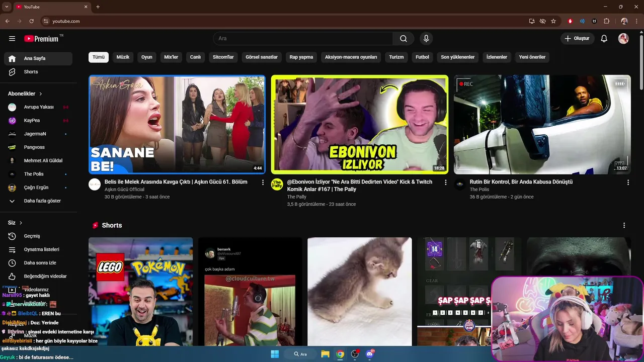This screenshot has height=362, width=644.
Task: Open Shorts from the sidebar
Action: coord(38,72)
